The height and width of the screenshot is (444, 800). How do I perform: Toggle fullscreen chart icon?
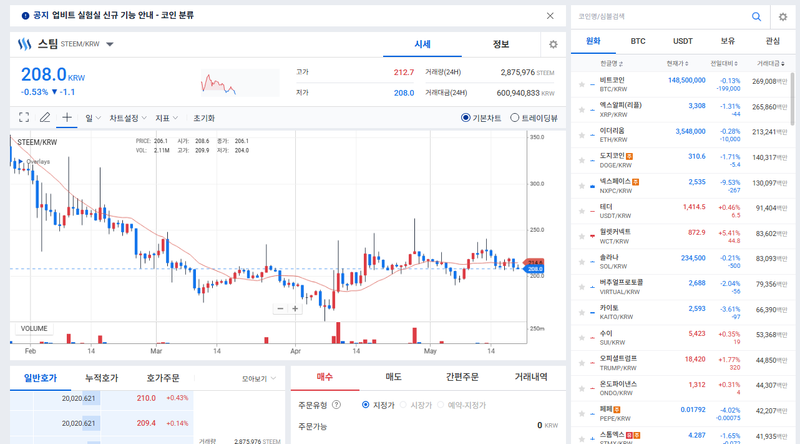tap(24, 117)
